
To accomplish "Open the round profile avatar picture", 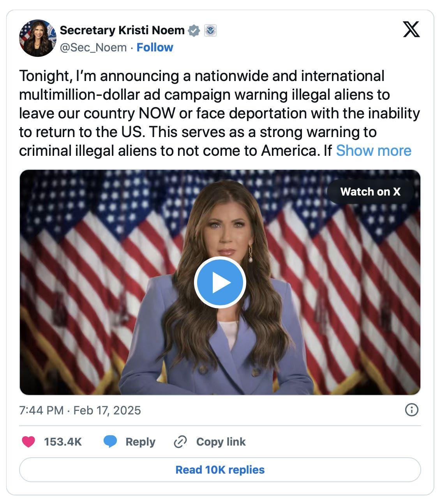I will (x=37, y=38).
